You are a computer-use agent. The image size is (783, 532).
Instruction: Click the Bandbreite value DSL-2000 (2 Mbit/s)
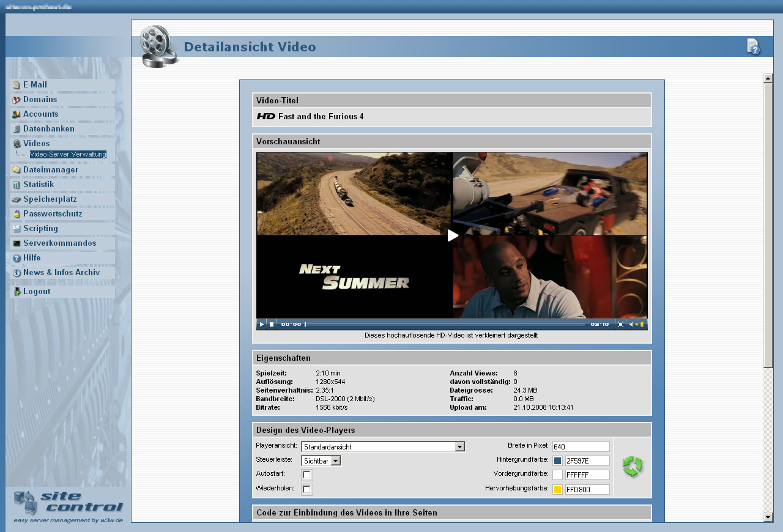click(345, 399)
